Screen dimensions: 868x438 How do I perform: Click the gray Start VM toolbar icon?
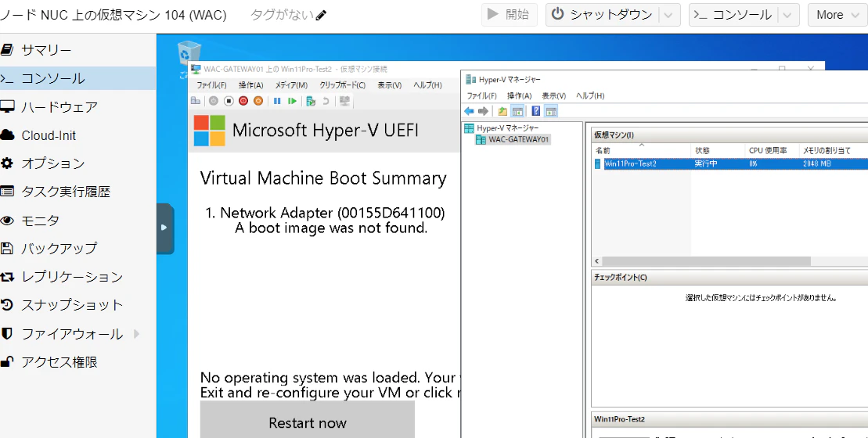(214, 101)
